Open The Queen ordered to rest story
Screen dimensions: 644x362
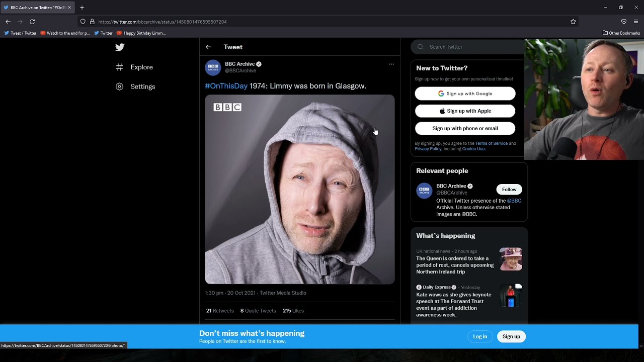(x=455, y=265)
